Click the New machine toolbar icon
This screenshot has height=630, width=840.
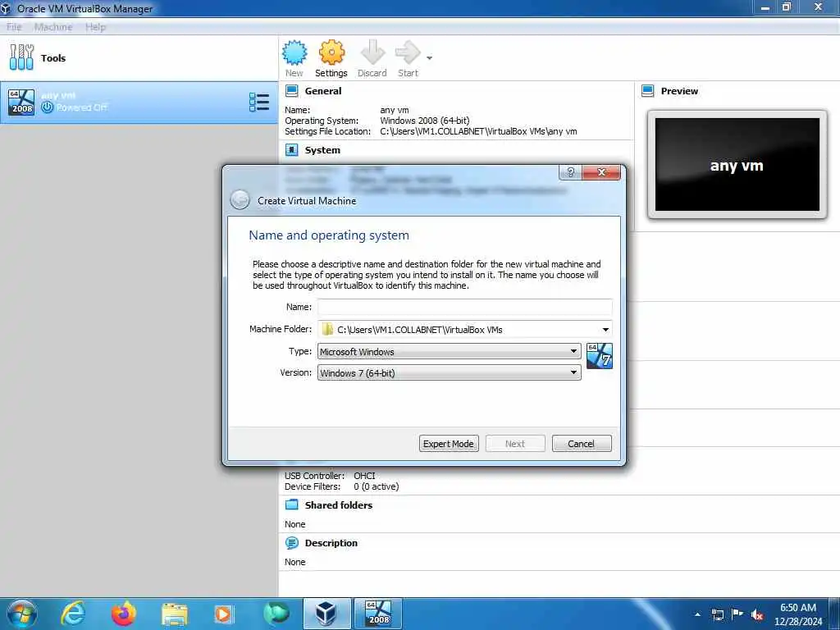point(294,53)
